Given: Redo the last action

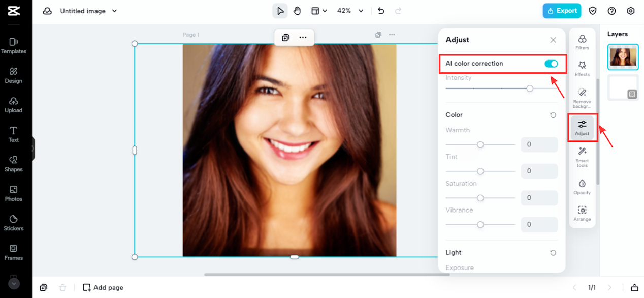Looking at the screenshot, I should pyautogui.click(x=398, y=11).
